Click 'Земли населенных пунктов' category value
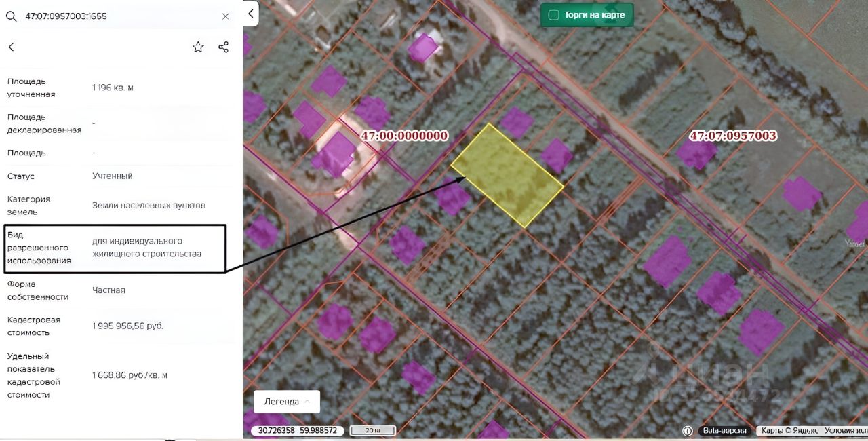The image size is (868, 441). (x=149, y=205)
